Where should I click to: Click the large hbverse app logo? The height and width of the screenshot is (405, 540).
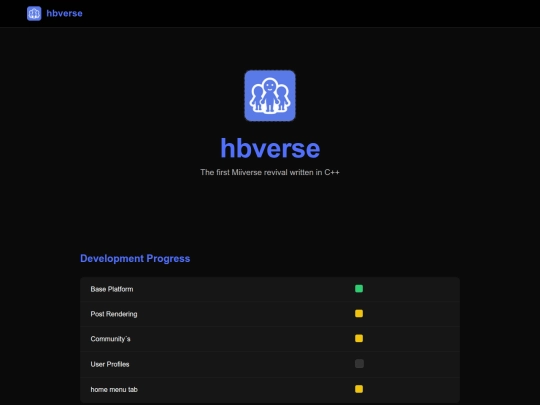click(x=270, y=96)
